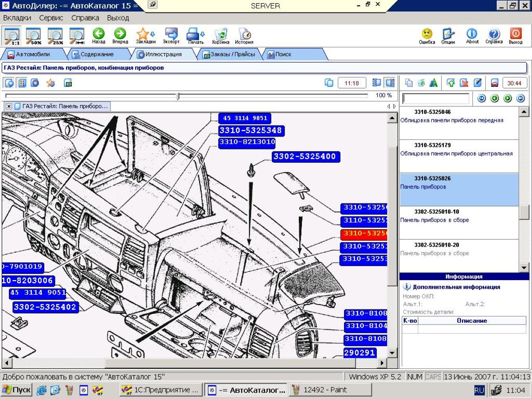
Task: Open the Сервис menu
Action: tap(51, 18)
